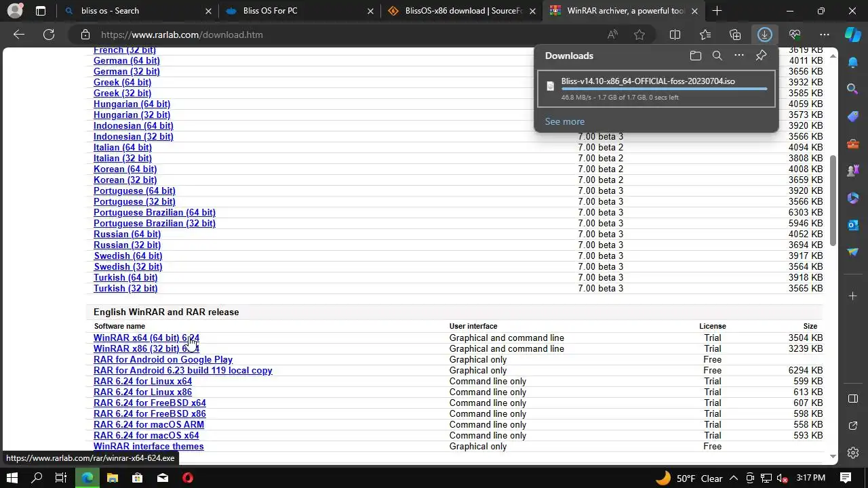Open the sidebar Drop paper plane icon
Screen dimensions: 868x488
pyautogui.click(x=853, y=251)
